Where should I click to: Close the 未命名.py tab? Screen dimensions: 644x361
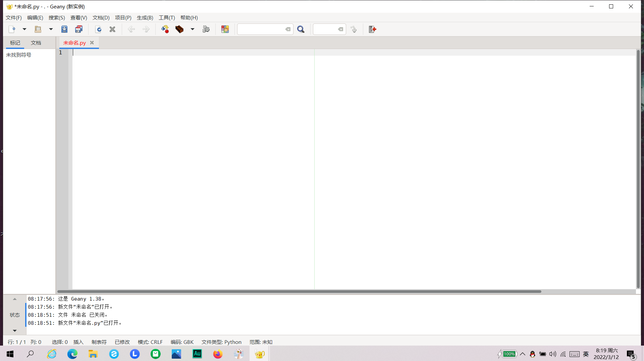(92, 43)
